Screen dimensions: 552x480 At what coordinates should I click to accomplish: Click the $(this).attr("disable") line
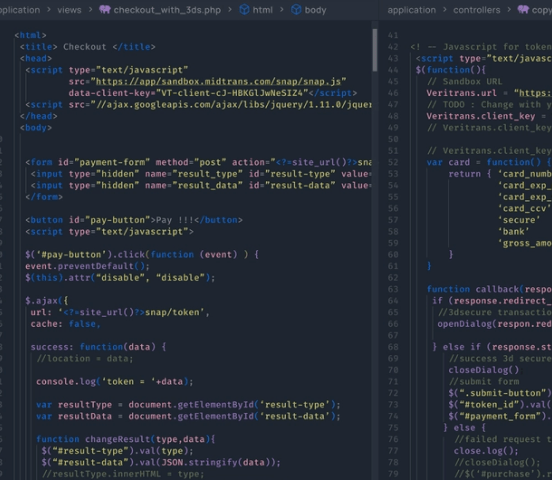pos(120,278)
